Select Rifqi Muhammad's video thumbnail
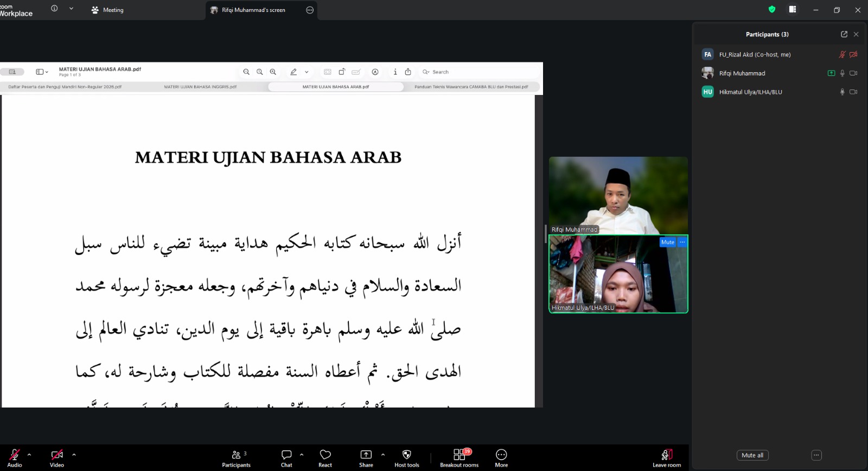 pyautogui.click(x=618, y=195)
